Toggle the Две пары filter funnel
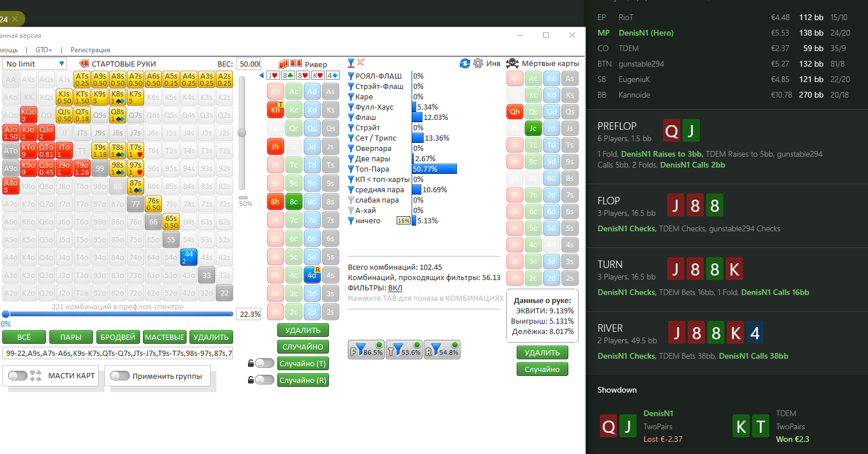The image size is (868, 454). (351, 158)
